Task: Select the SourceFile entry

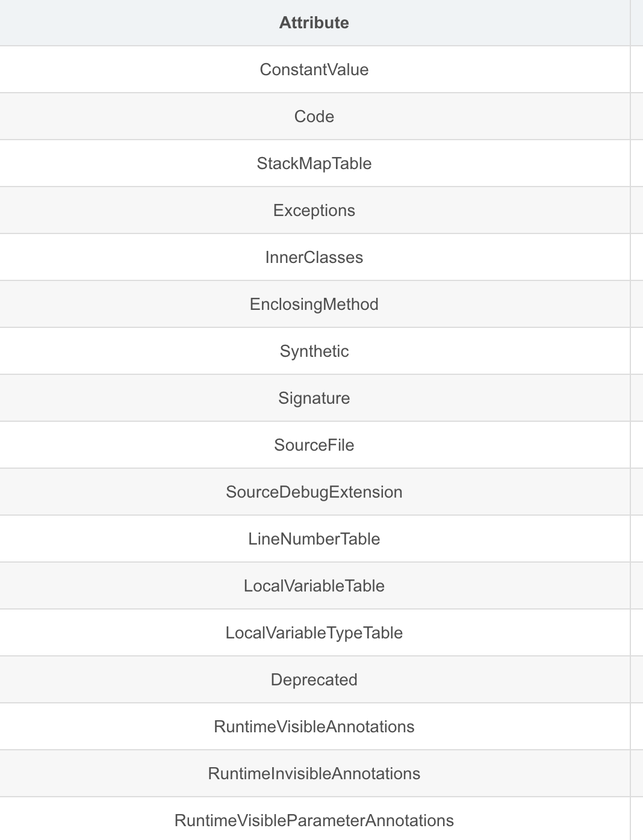Action: tap(314, 445)
